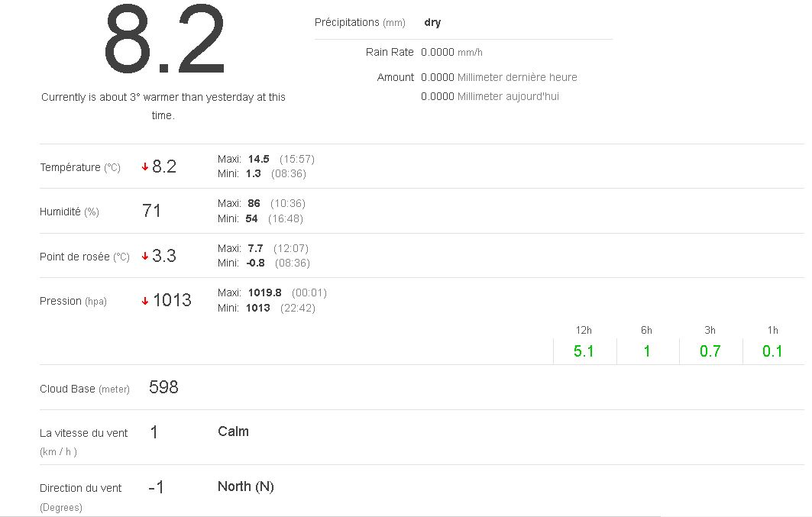Click the Température maxi value 14.5
This screenshot has height=517, width=812.
click(x=258, y=159)
